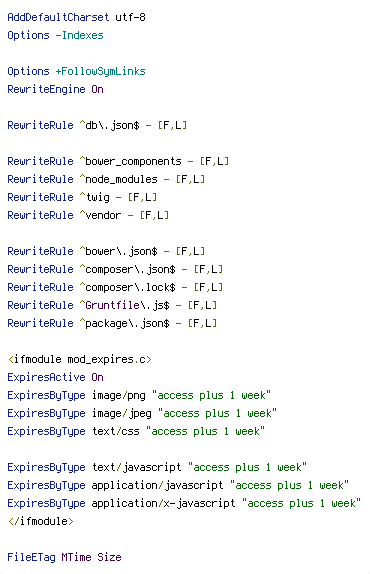The width and height of the screenshot is (370, 574).
Task: Click application/x-javascript mime type
Action: 163,503
